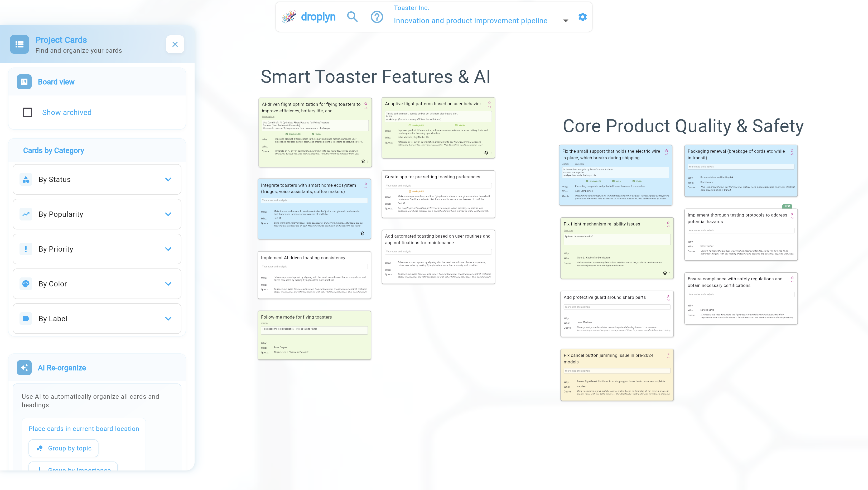Open settings gear icon in top bar

click(583, 17)
